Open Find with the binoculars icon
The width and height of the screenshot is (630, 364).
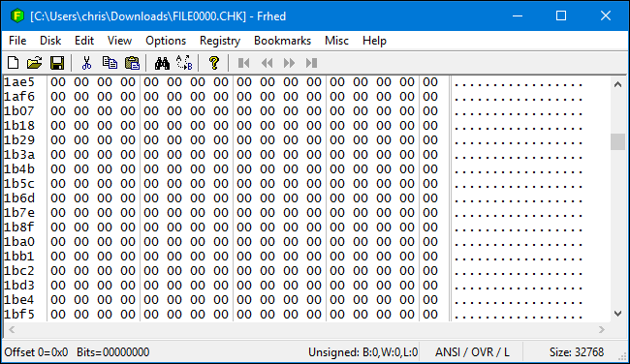click(x=162, y=63)
